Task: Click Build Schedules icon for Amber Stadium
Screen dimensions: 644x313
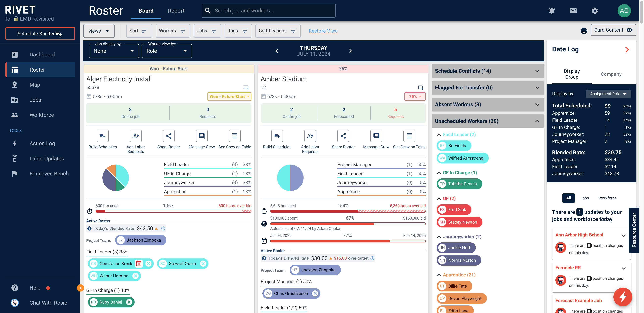Action: click(277, 136)
